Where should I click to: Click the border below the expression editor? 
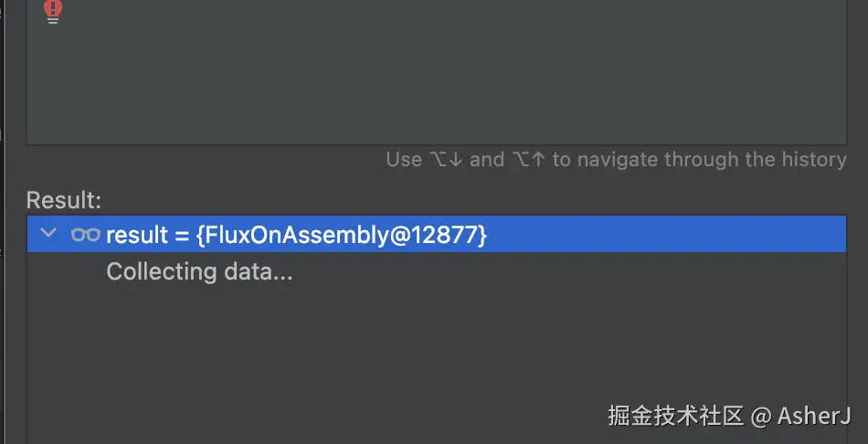[437, 145]
